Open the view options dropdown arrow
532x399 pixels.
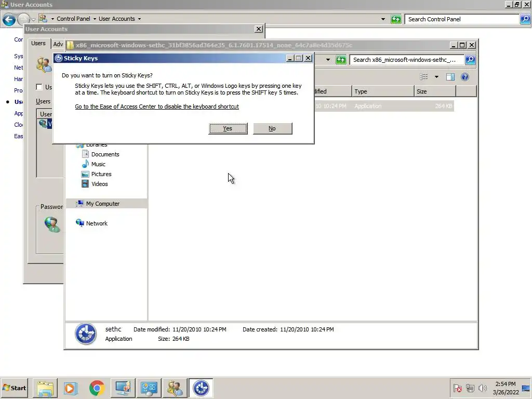pos(436,77)
